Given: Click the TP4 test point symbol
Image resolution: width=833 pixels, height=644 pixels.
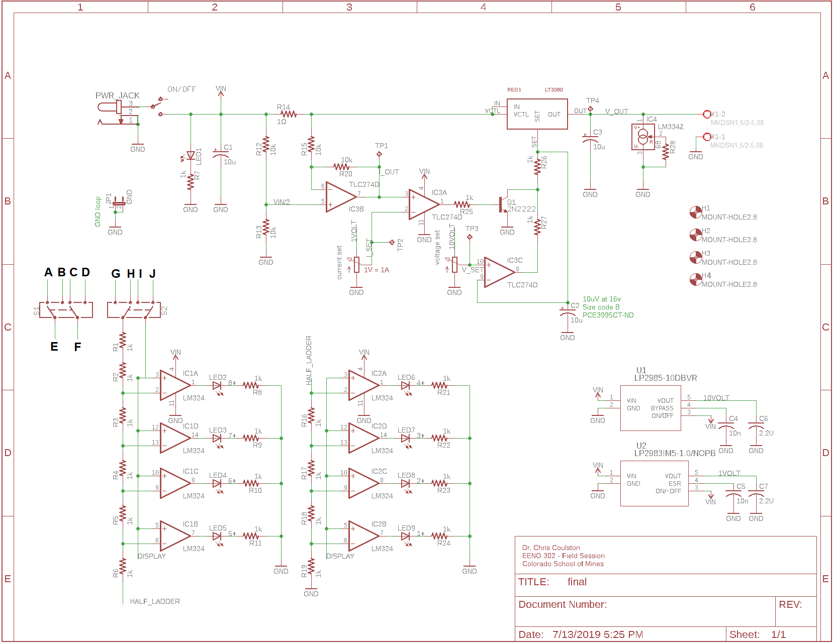Looking at the screenshot, I should [x=590, y=109].
